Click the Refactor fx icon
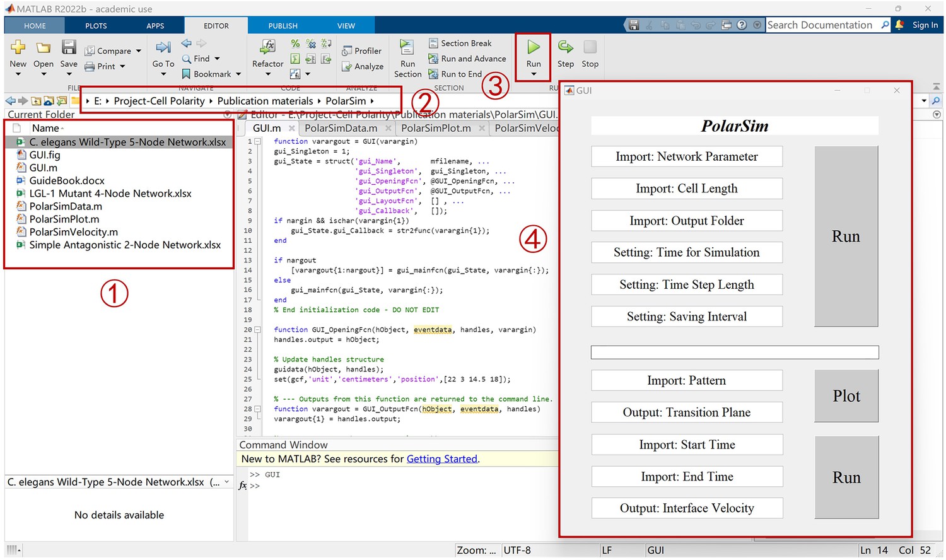Screen dimensions: 946x560 coord(268,47)
